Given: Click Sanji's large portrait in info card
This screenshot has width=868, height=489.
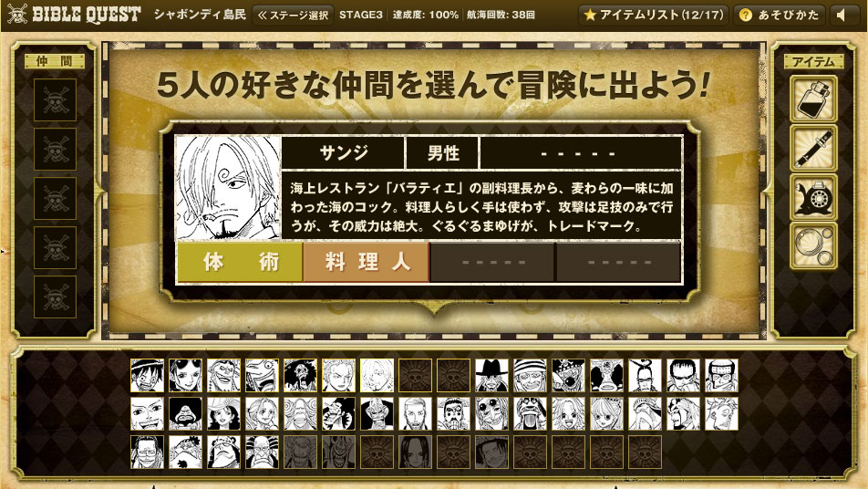Looking at the screenshot, I should (x=228, y=187).
